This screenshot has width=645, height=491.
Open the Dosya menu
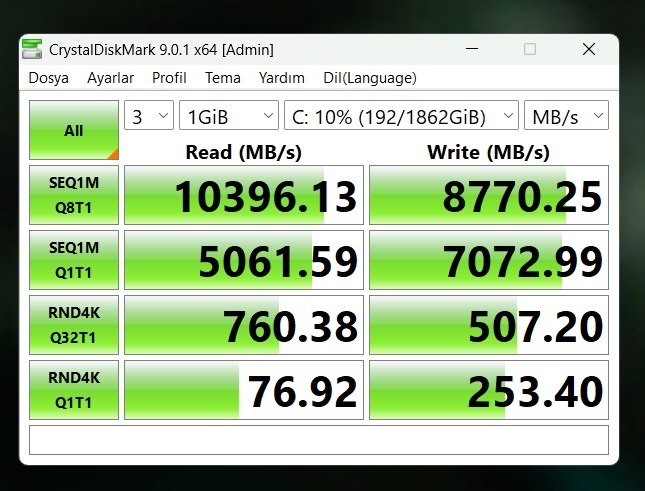click(49, 78)
